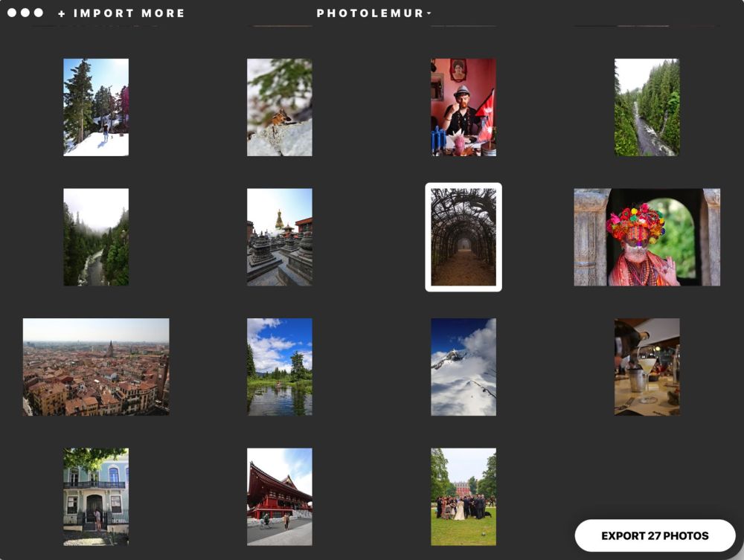Screen dimensions: 744x560
Task: Open the Photolemur dropdown menu
Action: coord(374,13)
